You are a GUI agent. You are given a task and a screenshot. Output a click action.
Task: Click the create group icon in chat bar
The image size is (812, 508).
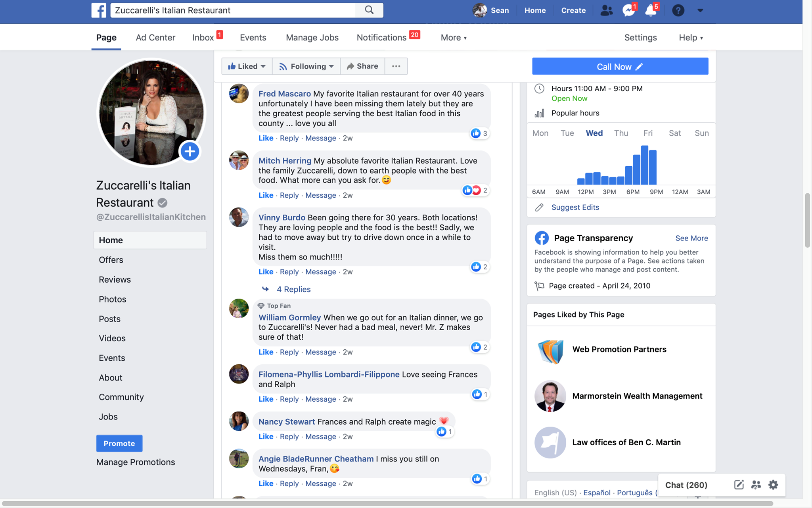pyautogui.click(x=756, y=485)
